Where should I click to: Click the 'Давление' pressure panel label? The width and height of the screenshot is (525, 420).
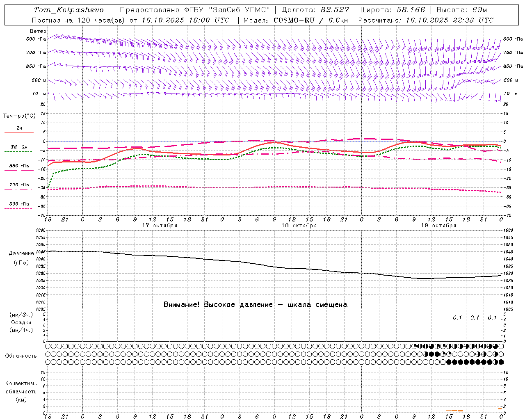coord(21,253)
